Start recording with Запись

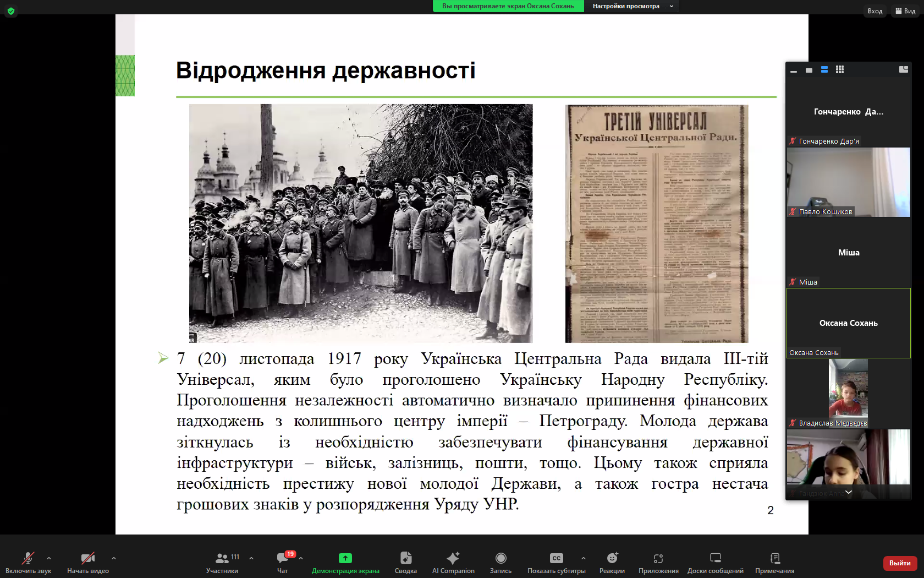[x=501, y=561]
